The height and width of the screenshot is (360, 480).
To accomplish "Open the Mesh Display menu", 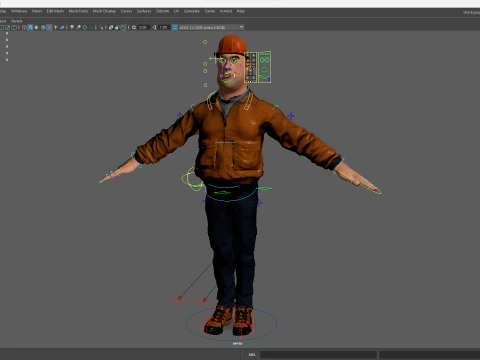I will coord(104,11).
